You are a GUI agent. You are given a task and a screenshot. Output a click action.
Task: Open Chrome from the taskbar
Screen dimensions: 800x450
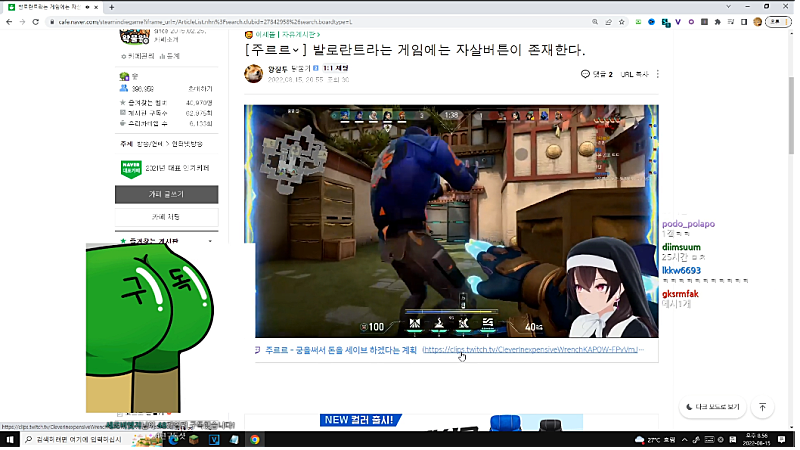(x=255, y=440)
